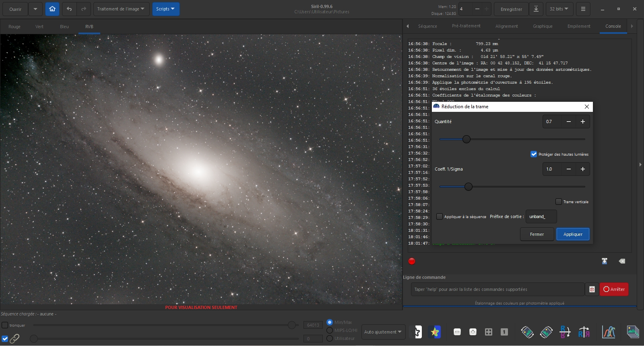Check Appliquer à la séquence
Screen dimensions: 644x346
pos(440,216)
